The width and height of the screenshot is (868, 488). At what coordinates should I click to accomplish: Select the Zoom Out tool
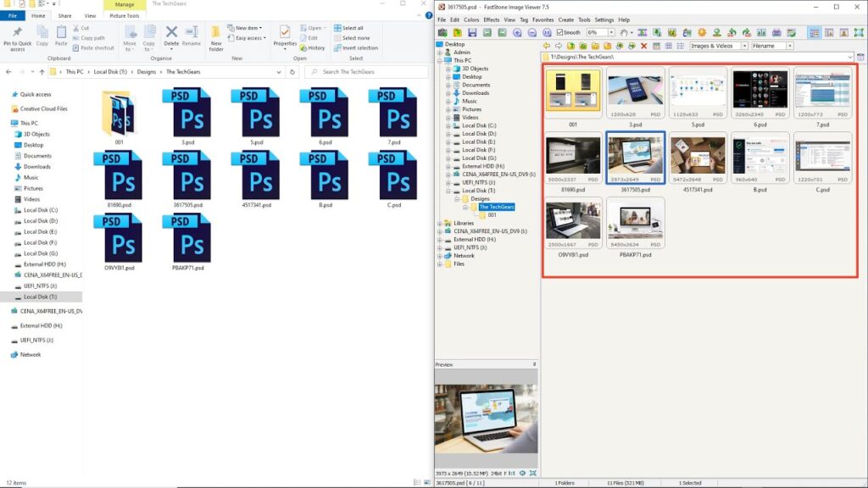532,32
